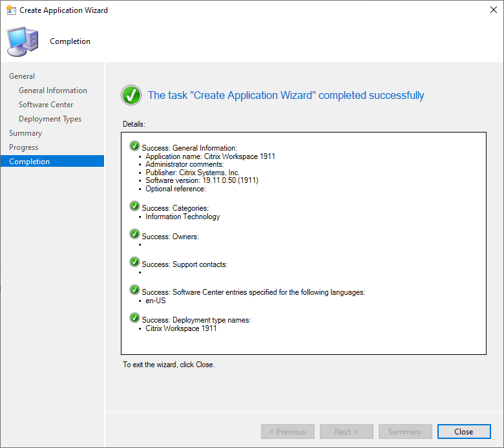Click green check beside Support contacts success
The image size is (504, 448).
coord(134,262)
